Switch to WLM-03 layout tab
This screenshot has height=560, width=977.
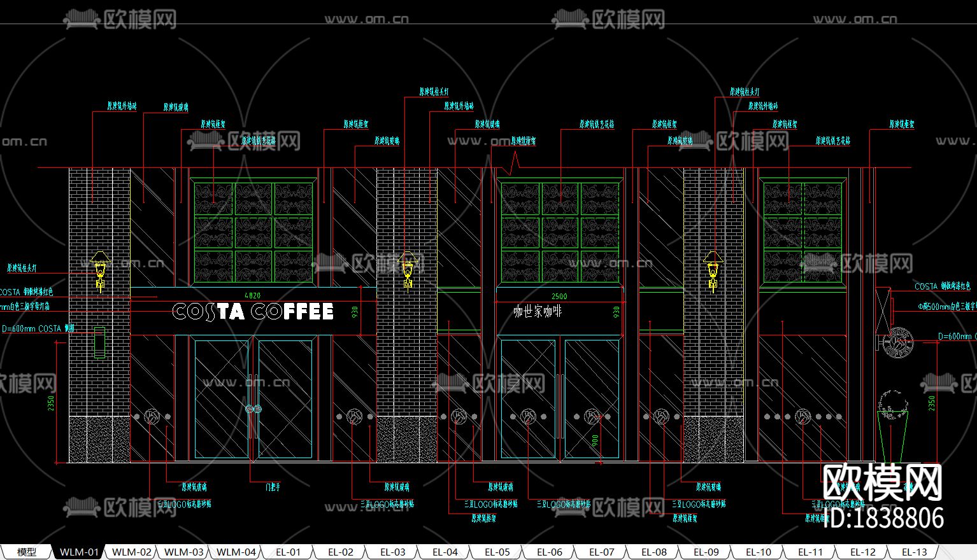tap(184, 552)
